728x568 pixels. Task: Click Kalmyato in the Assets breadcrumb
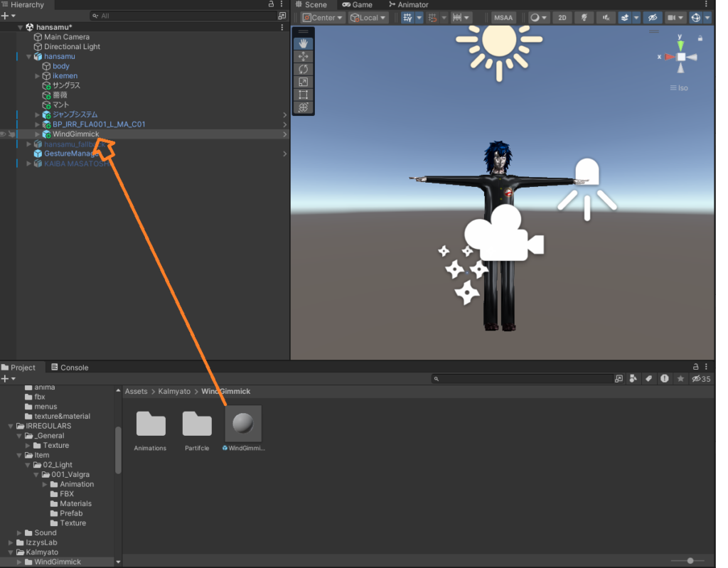(174, 391)
